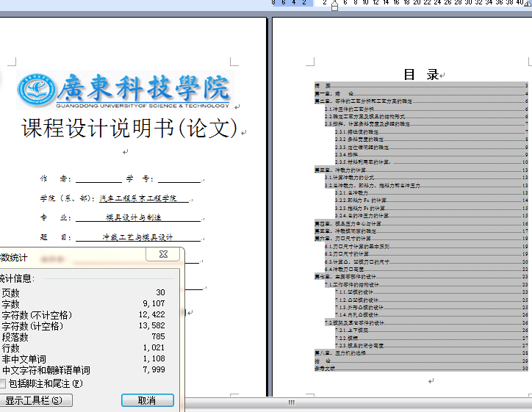Open contents entry 3.2.2
532x412 pixels.
(431, 200)
